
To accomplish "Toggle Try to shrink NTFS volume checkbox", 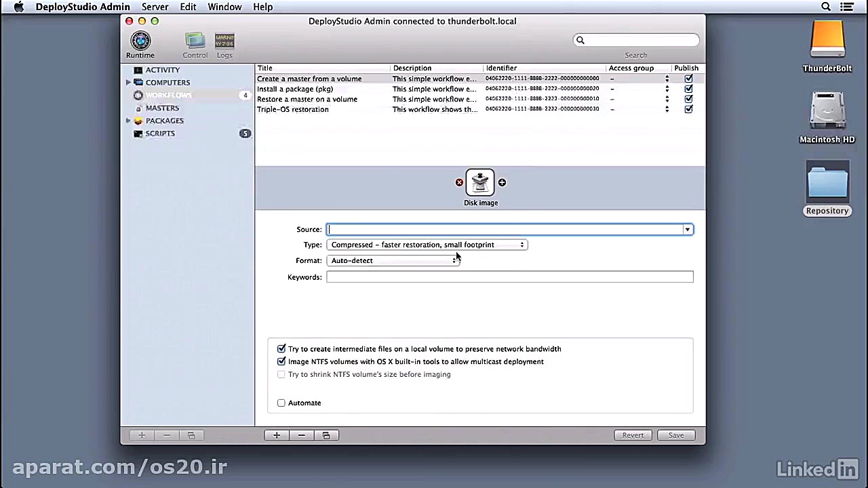I will (281, 374).
